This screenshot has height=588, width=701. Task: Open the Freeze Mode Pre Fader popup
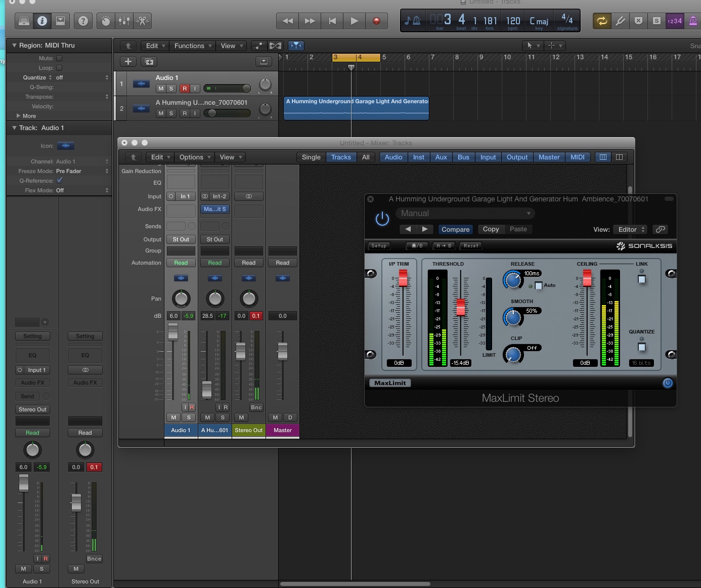click(82, 171)
